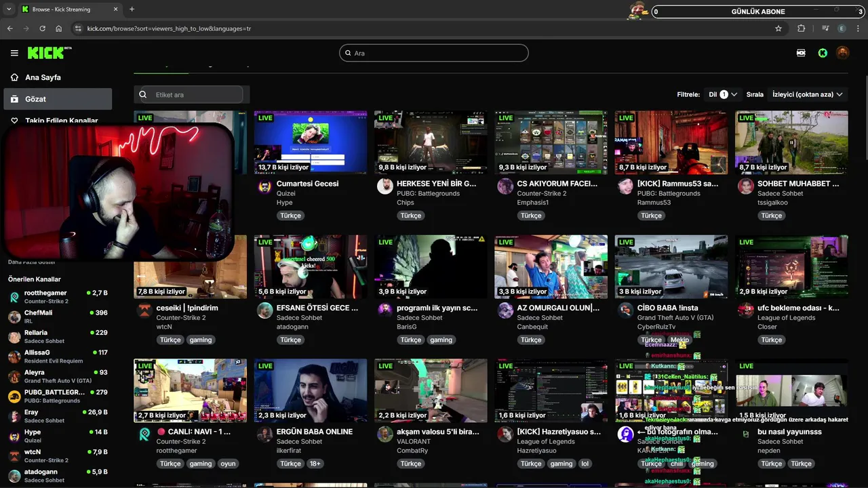Click the Hype channel avatar under Cumartesi Gecesi
868x488 pixels.
point(265,187)
